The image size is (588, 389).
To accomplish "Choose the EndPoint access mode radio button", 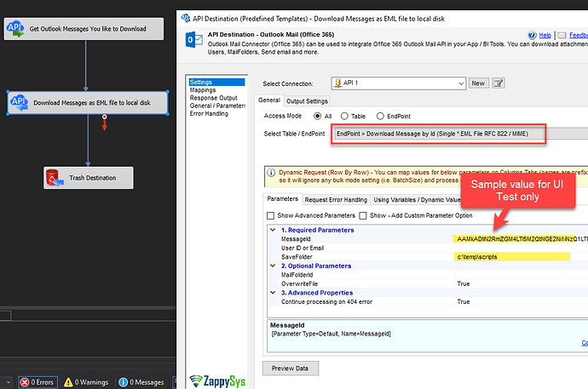I will pyautogui.click(x=380, y=116).
